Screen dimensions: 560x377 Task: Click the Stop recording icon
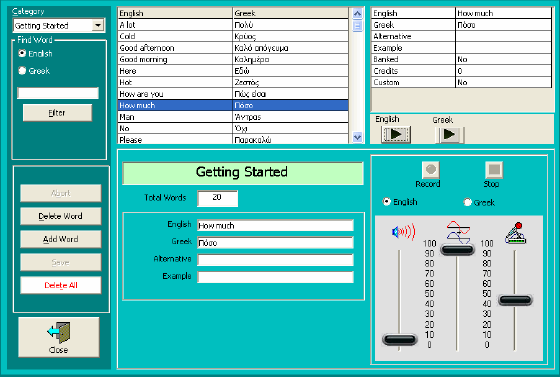494,170
